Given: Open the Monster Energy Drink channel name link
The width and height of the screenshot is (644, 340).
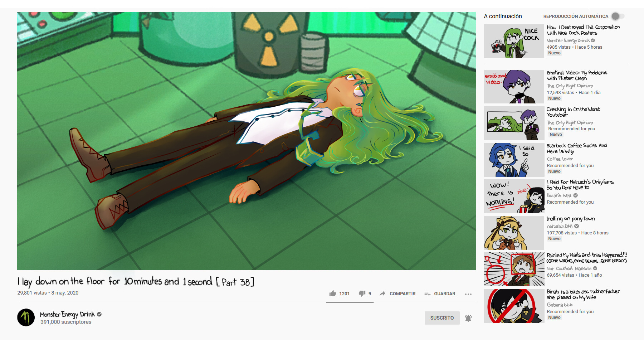Looking at the screenshot, I should pos(67,314).
